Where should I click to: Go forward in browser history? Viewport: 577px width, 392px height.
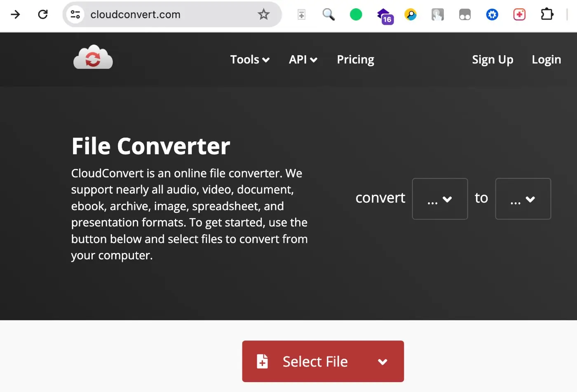[15, 14]
